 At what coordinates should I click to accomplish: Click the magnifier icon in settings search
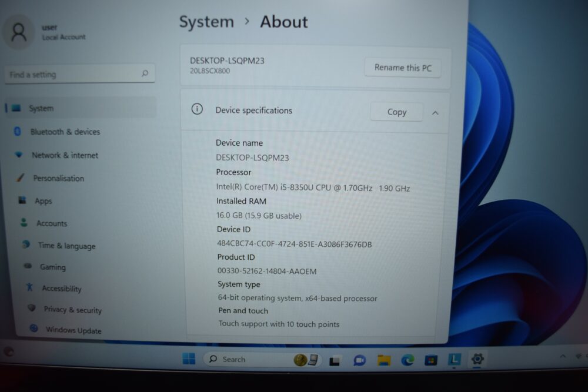coord(145,73)
